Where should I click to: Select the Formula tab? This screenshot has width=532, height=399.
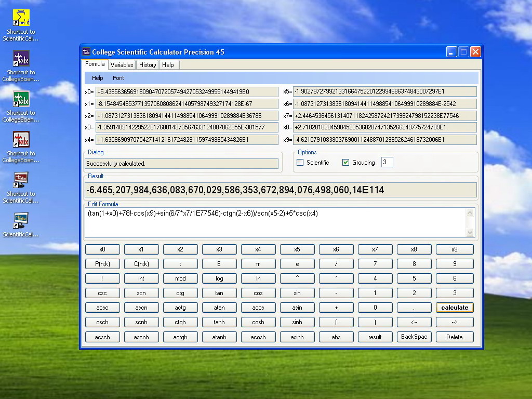[95, 64]
